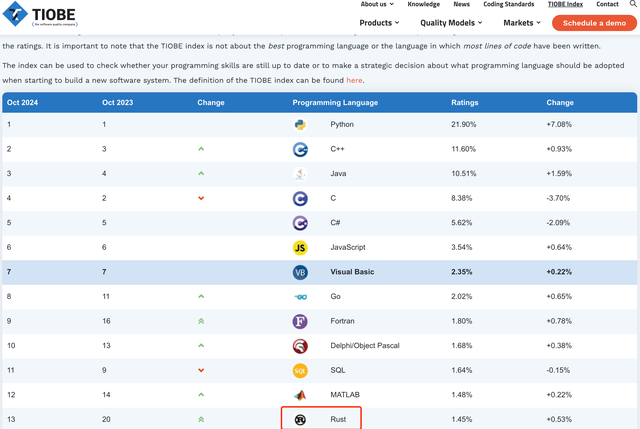Screen dimensions: 640x429
Task: Click the C# logo icon
Action: (300, 223)
